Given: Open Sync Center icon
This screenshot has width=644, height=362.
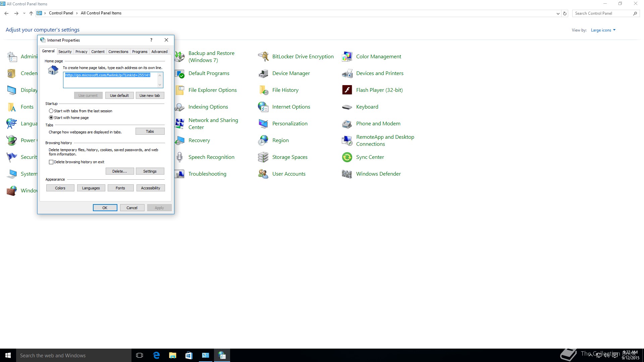Looking at the screenshot, I should [x=347, y=157].
